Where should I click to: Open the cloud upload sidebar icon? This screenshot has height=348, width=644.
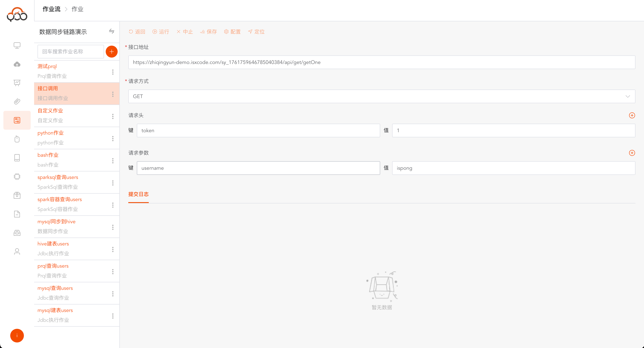pos(17,64)
